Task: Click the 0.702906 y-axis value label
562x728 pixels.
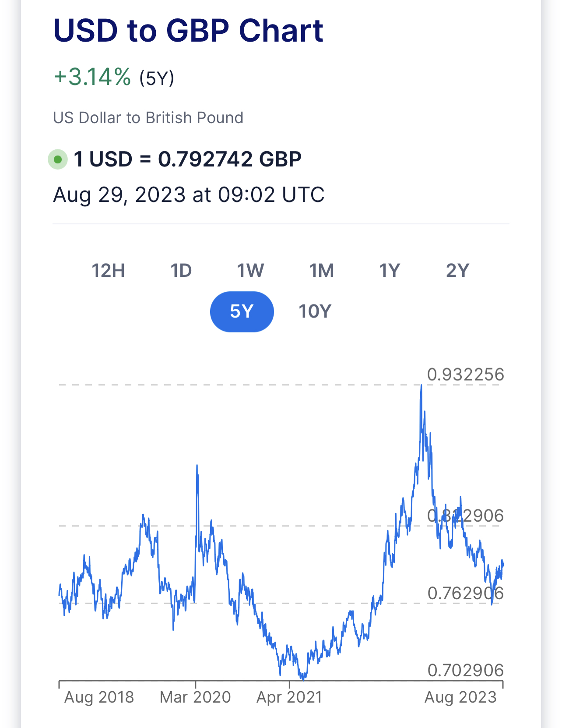Action: point(465,670)
